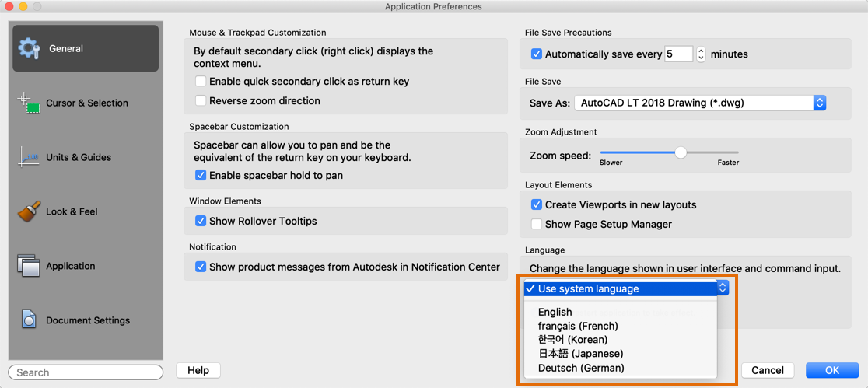868x388 pixels.
Task: Click the red window close dot
Action: [x=8, y=6]
